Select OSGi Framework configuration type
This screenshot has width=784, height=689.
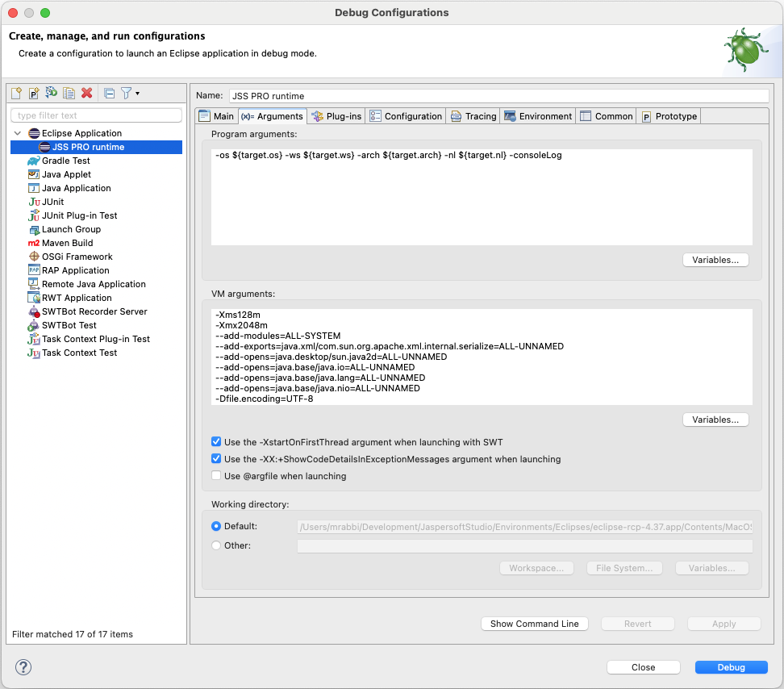tap(77, 257)
